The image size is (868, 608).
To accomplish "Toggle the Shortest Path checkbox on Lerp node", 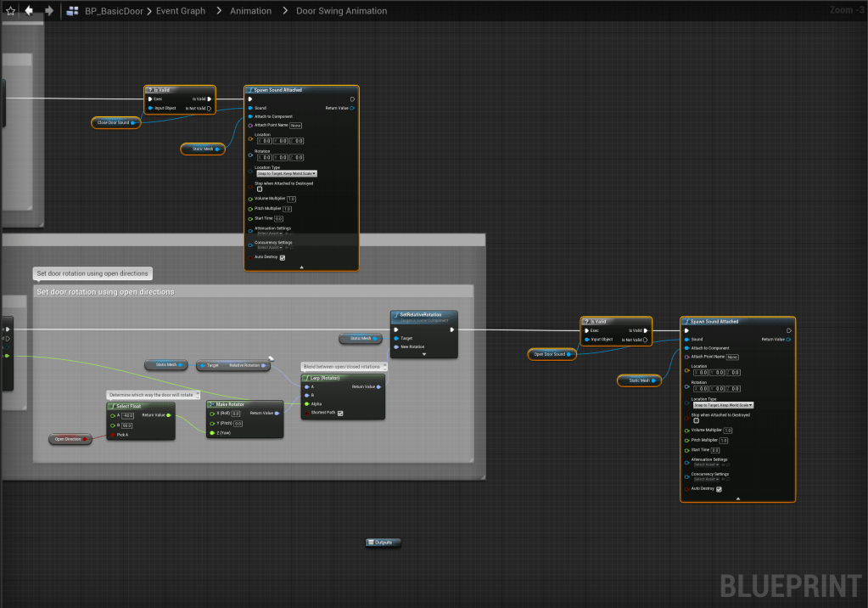I will 340,414.
